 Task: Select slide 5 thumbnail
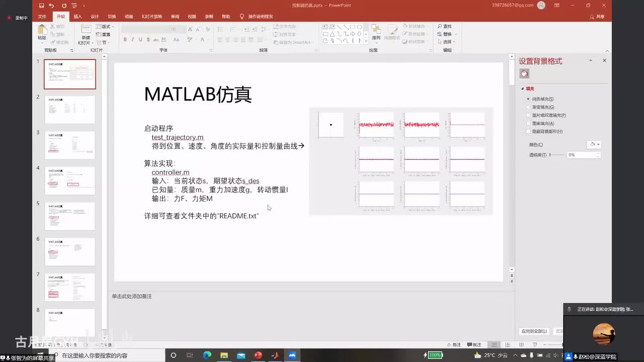pos(70,216)
